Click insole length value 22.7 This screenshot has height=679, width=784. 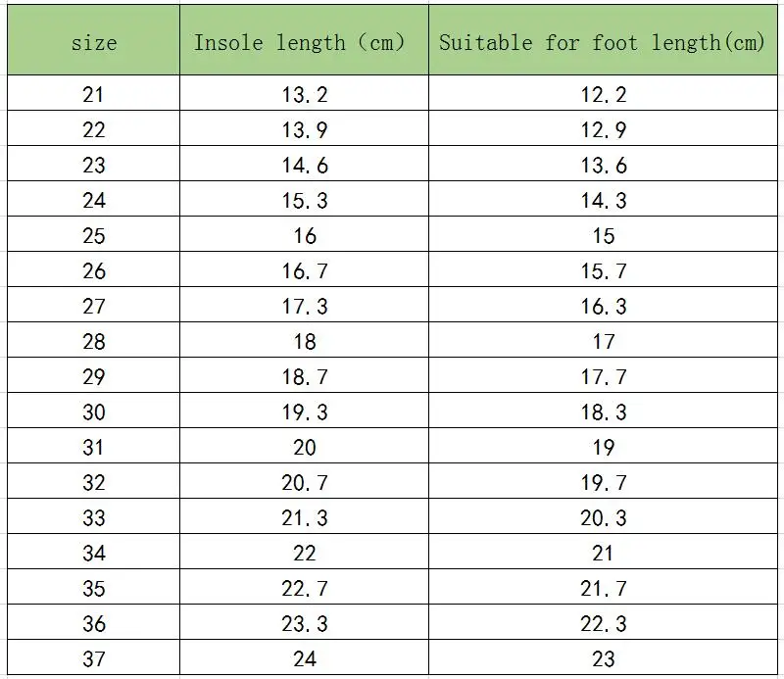pos(305,589)
